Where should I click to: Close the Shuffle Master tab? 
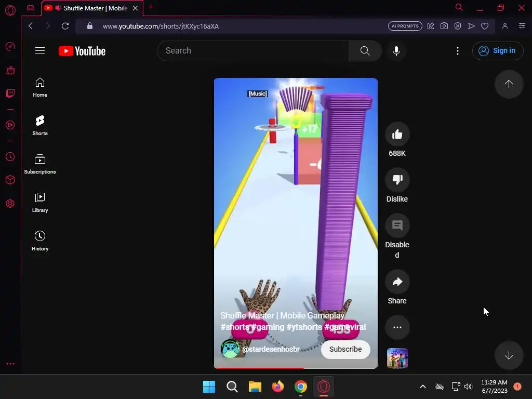[x=136, y=8]
